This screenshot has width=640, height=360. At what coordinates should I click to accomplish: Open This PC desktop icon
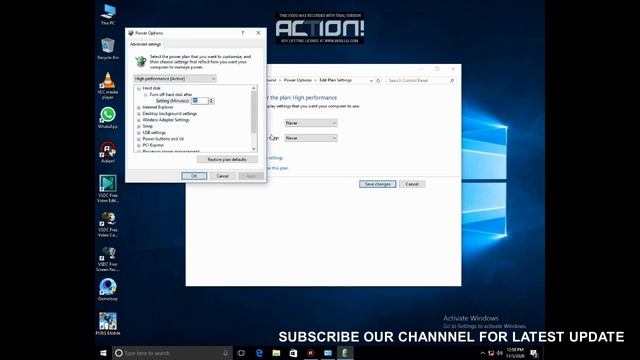coord(108,14)
